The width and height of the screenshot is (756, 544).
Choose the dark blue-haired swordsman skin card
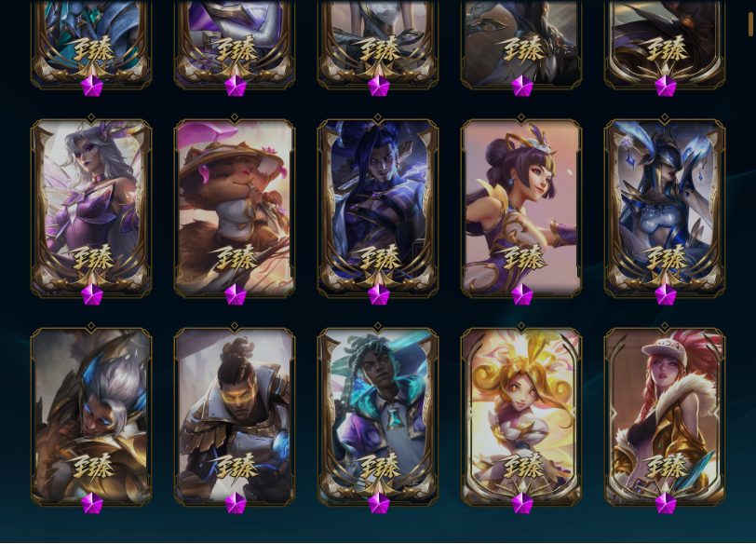378,208
